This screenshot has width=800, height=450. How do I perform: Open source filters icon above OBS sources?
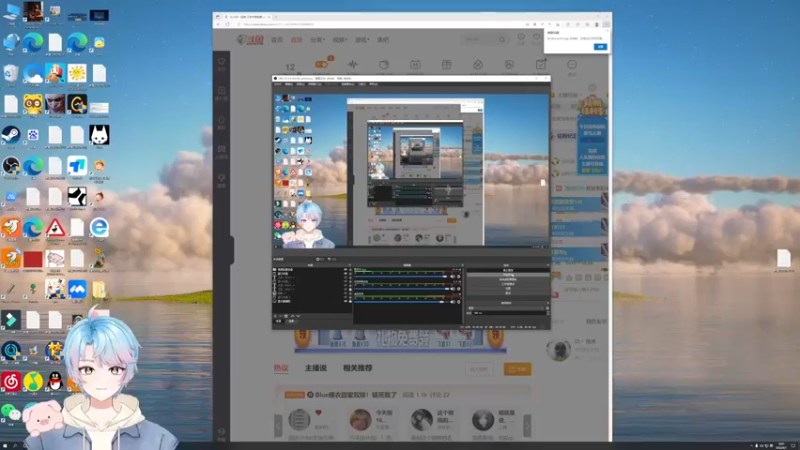click(329, 259)
